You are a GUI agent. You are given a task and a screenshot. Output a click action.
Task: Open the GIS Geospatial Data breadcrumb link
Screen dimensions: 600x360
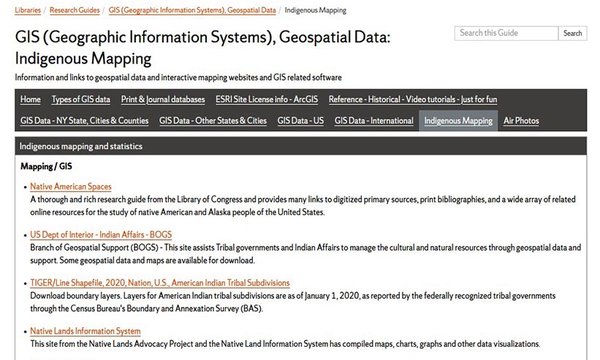point(192,10)
